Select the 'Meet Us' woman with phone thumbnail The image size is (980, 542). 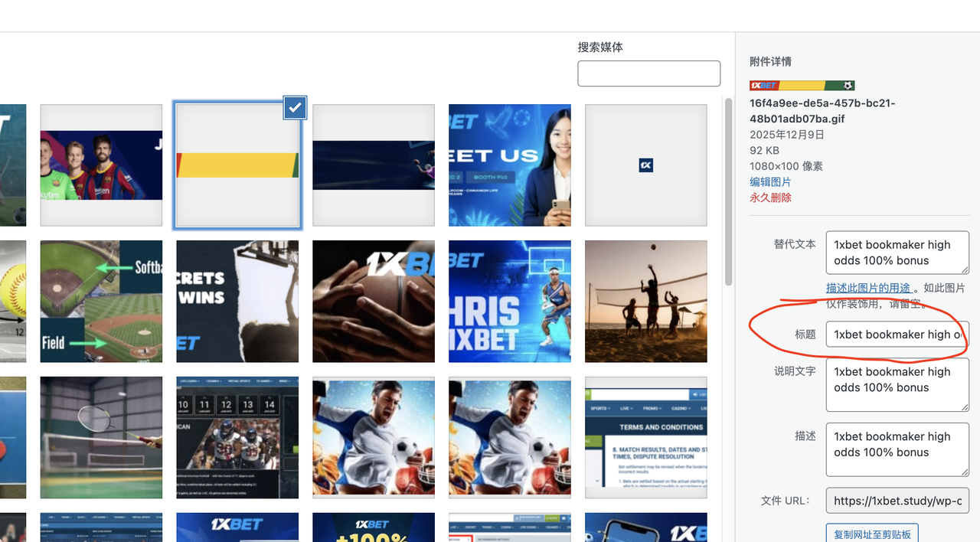510,165
